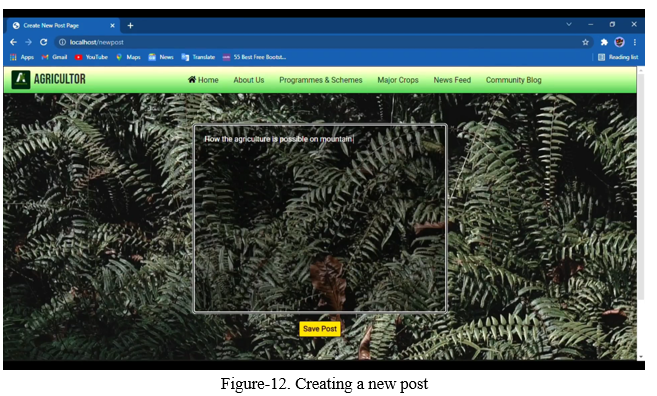Viewport: 657px width, 396px height.
Task: Open the 55 Best Free Bootst... bookmark
Action: coord(254,57)
